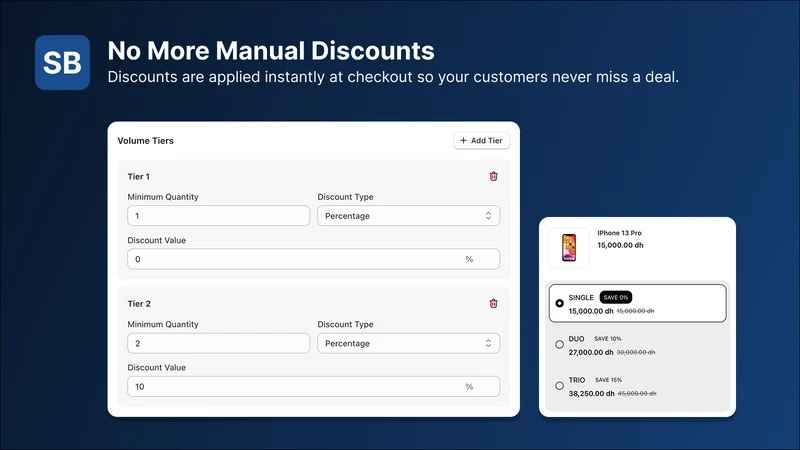This screenshot has height=450, width=800.
Task: Delete Tier 2 with its trash icon
Action: tap(493, 304)
